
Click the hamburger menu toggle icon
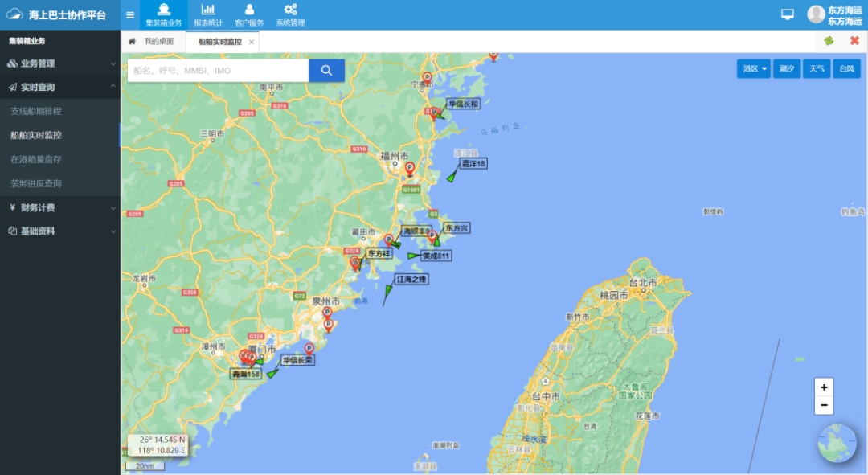point(130,14)
